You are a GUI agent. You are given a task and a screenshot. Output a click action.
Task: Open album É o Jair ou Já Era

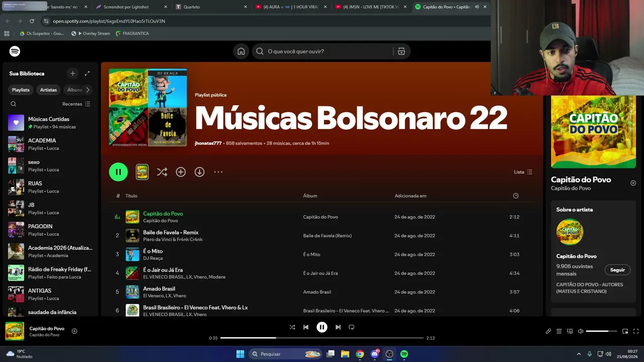[320, 273]
